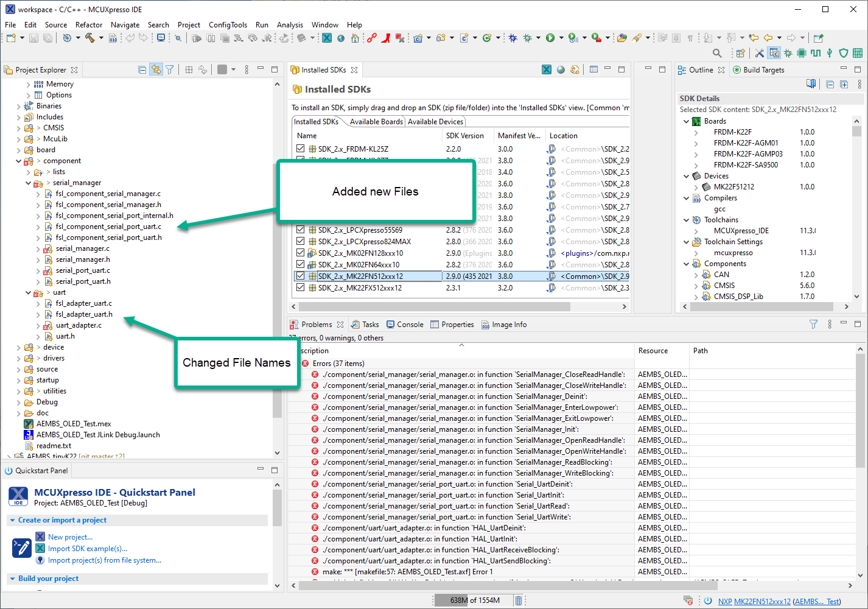868x609 pixels.
Task: Click the Import SDK example(s) link
Action: tap(88, 549)
